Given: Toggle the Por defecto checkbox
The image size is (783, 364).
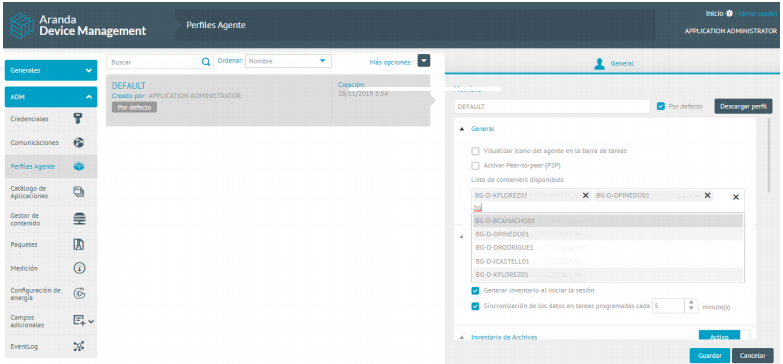Looking at the screenshot, I should tap(661, 106).
